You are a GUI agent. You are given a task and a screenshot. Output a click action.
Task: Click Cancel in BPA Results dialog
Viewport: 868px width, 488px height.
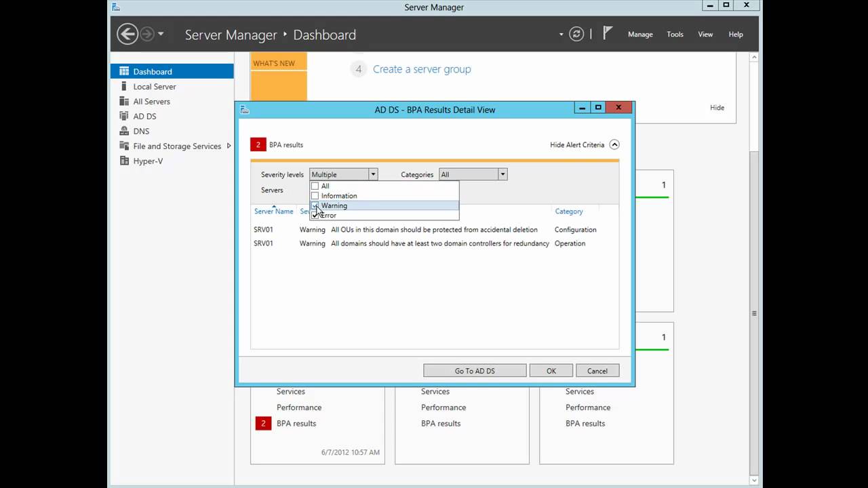pos(597,371)
